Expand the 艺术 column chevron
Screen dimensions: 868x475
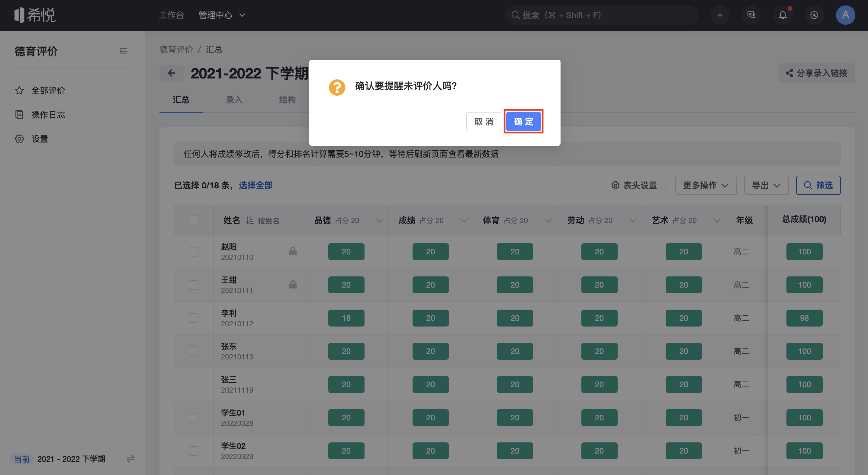pos(717,221)
